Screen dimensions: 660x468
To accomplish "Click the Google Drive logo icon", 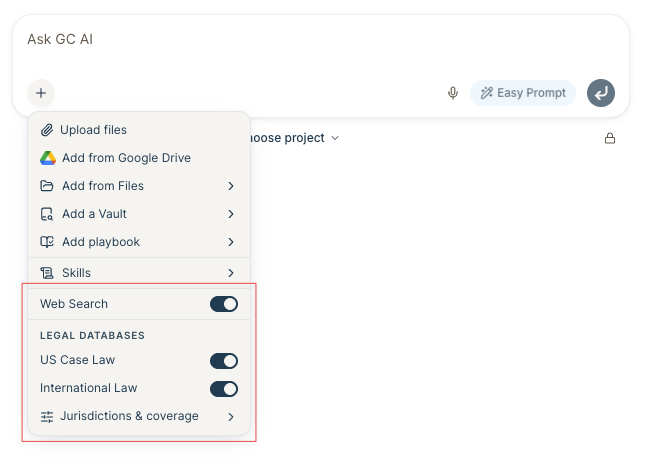I will coord(48,158).
